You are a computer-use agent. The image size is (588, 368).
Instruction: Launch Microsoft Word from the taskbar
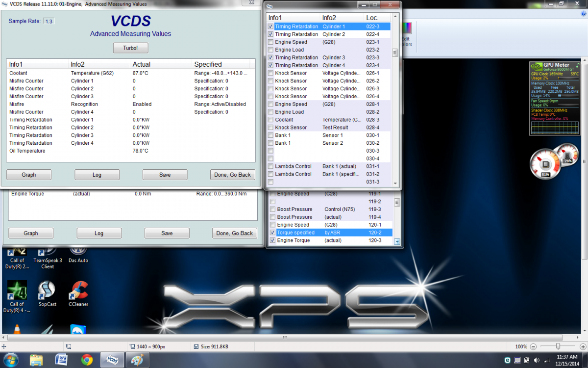61,360
